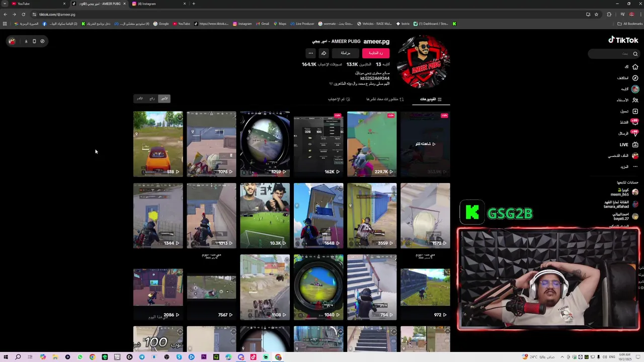The width and height of the screenshot is (644, 362).
Task: Open the YouTube bookmark in bookmarks bar
Action: click(181, 24)
